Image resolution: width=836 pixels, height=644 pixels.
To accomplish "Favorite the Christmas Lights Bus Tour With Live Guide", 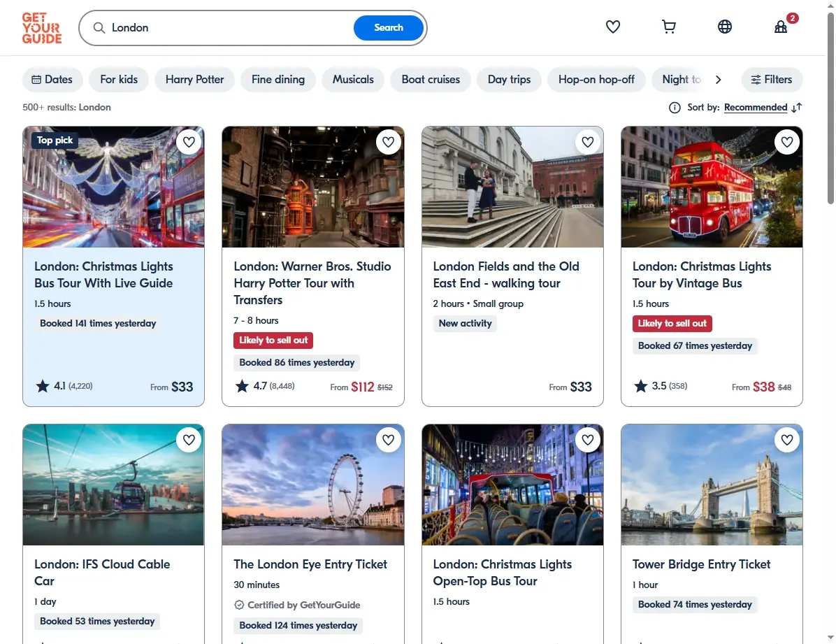I will point(189,142).
